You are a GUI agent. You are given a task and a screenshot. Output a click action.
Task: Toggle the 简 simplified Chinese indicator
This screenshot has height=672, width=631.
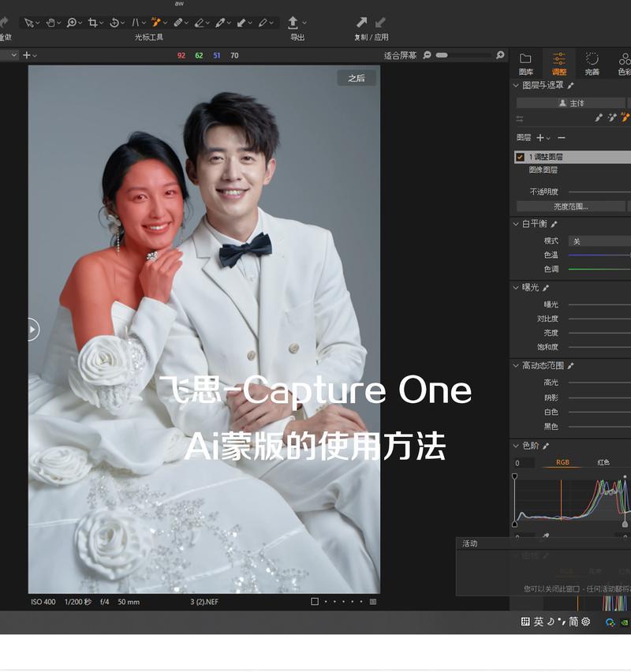coord(573,622)
